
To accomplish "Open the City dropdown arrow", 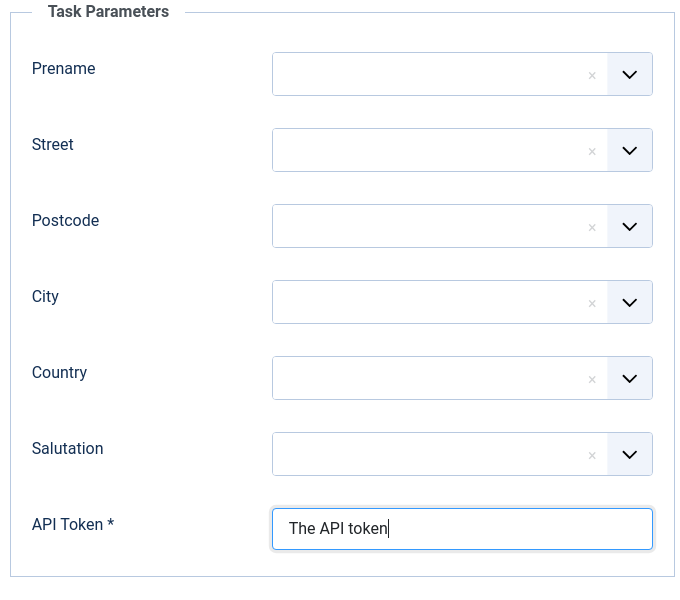I will pyautogui.click(x=630, y=303).
